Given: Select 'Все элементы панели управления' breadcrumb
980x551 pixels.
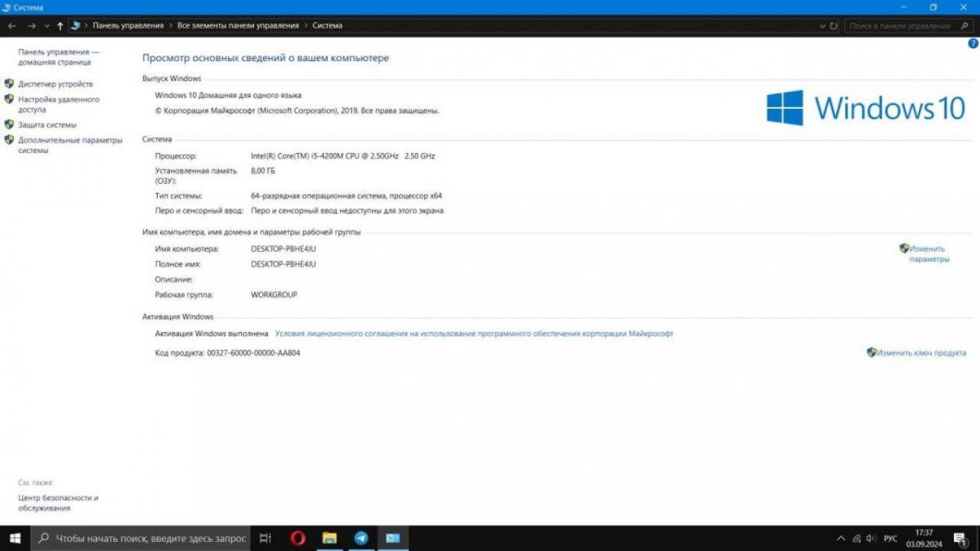Looking at the screenshot, I should point(238,25).
